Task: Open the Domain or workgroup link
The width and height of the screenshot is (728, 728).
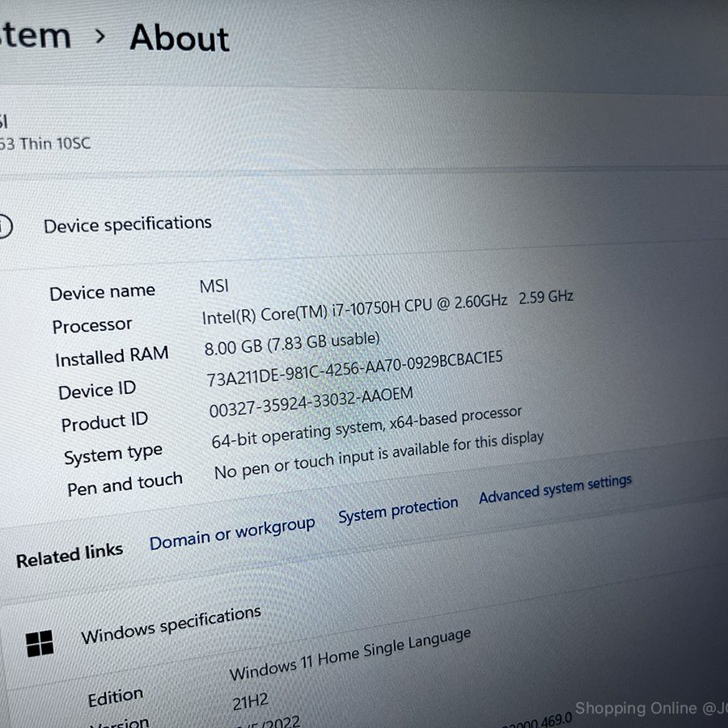Action: pyautogui.click(x=232, y=534)
